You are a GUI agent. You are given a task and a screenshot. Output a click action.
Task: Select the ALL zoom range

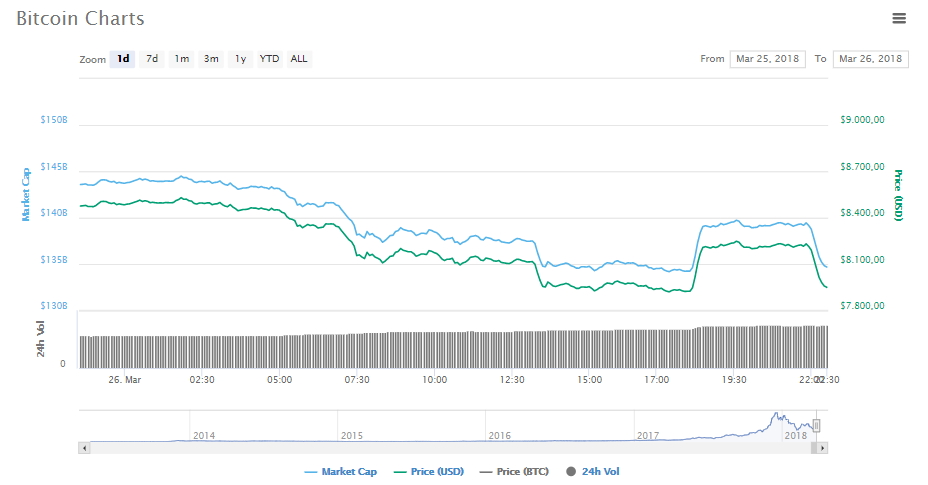point(299,59)
